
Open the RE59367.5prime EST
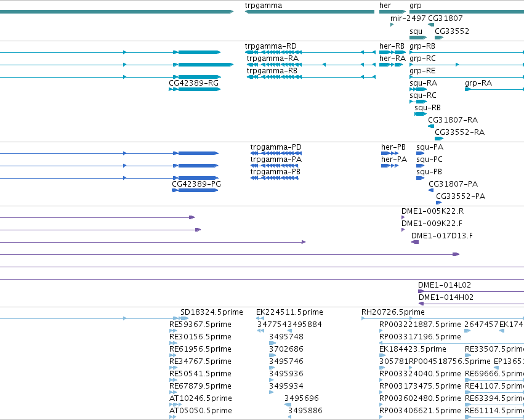[173, 331]
